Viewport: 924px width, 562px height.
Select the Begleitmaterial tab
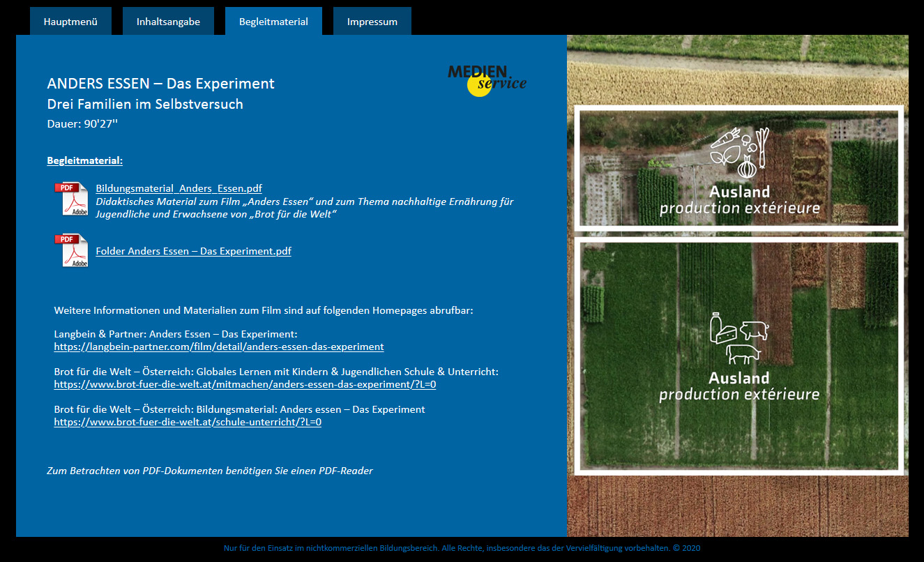point(273,22)
